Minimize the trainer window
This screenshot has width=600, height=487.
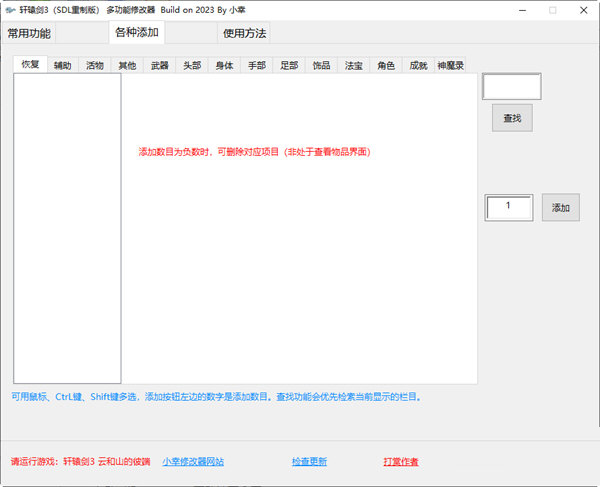522,10
